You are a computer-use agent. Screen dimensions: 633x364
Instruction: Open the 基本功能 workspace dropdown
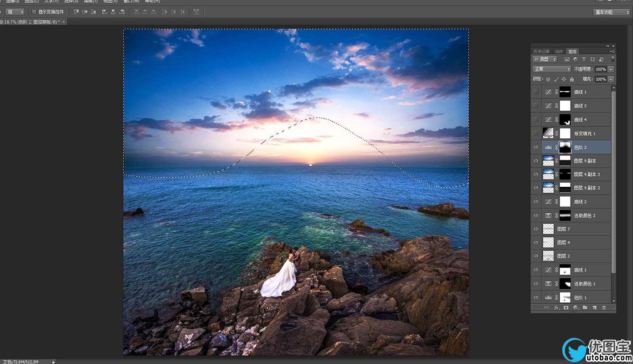click(x=612, y=12)
